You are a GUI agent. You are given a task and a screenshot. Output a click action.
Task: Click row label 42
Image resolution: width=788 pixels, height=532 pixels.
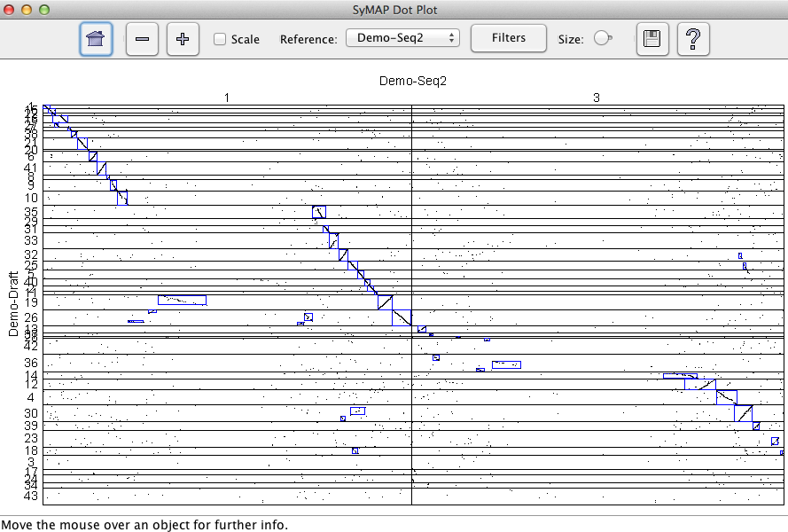[31, 346]
